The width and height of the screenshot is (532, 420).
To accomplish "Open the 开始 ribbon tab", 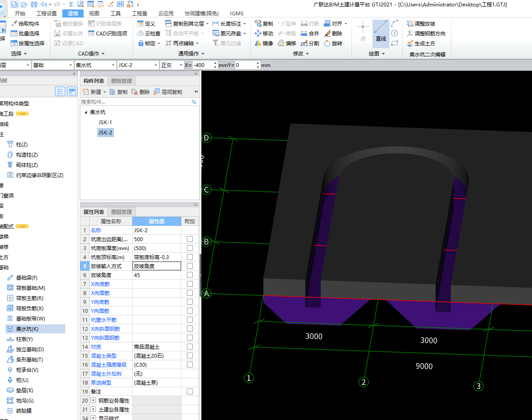I will (x=20, y=13).
